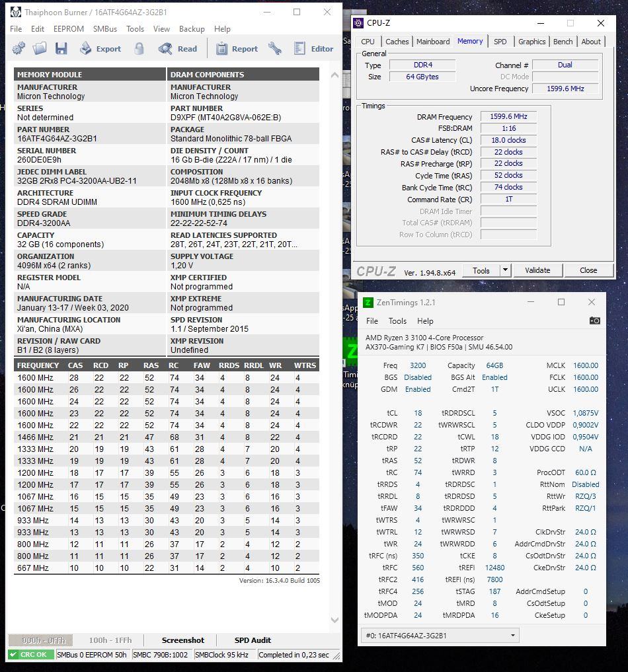Click the Command Rate 1T value in CPU-Z

pos(509,200)
